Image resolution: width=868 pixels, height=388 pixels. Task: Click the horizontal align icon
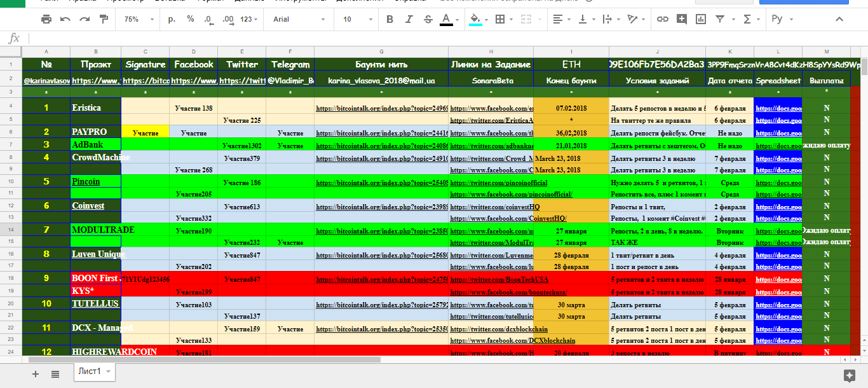(x=558, y=19)
